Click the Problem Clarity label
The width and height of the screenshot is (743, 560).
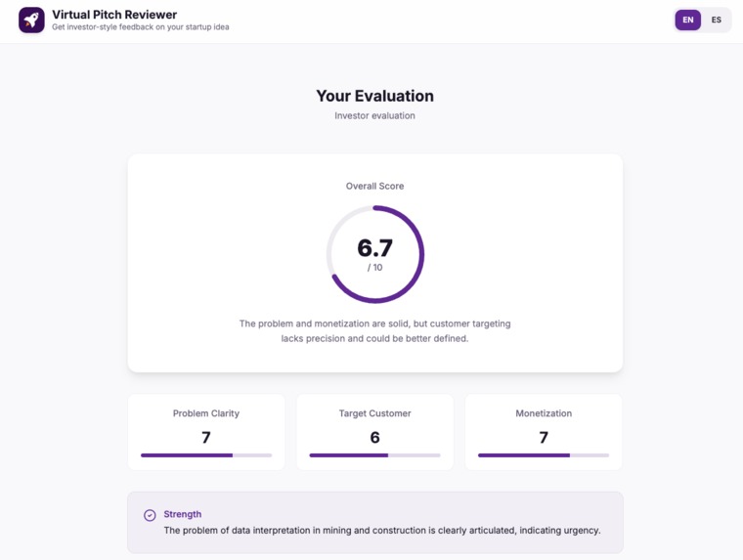tap(206, 413)
